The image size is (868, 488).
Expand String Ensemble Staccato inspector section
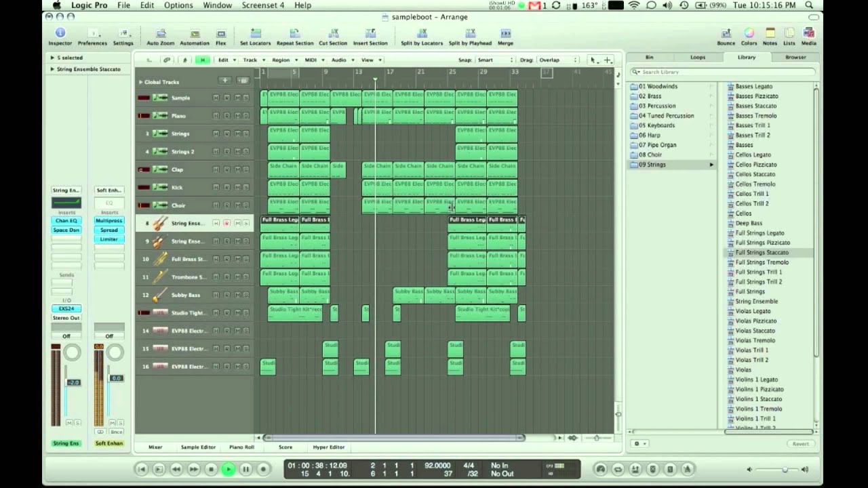click(x=52, y=69)
